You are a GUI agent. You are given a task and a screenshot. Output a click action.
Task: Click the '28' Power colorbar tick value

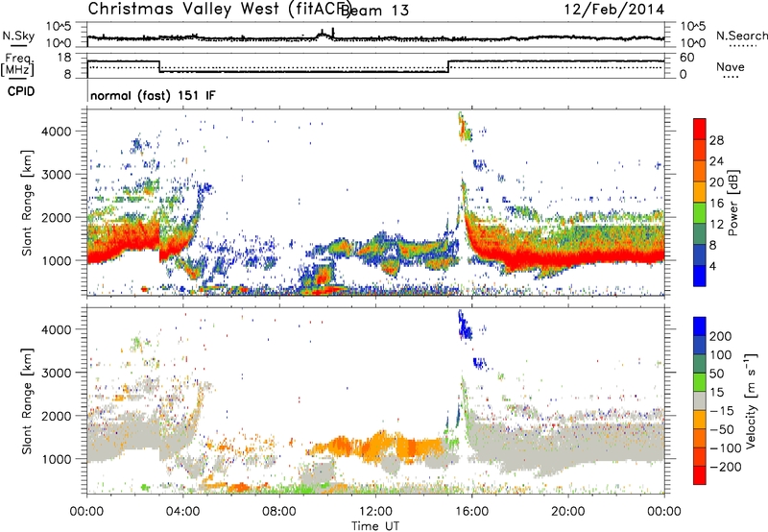pyautogui.click(x=716, y=140)
